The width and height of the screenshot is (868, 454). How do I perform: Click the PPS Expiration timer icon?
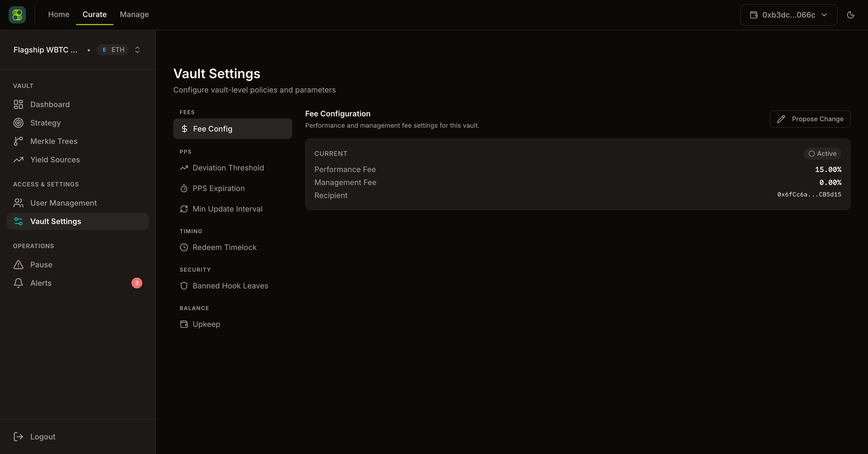pos(184,188)
